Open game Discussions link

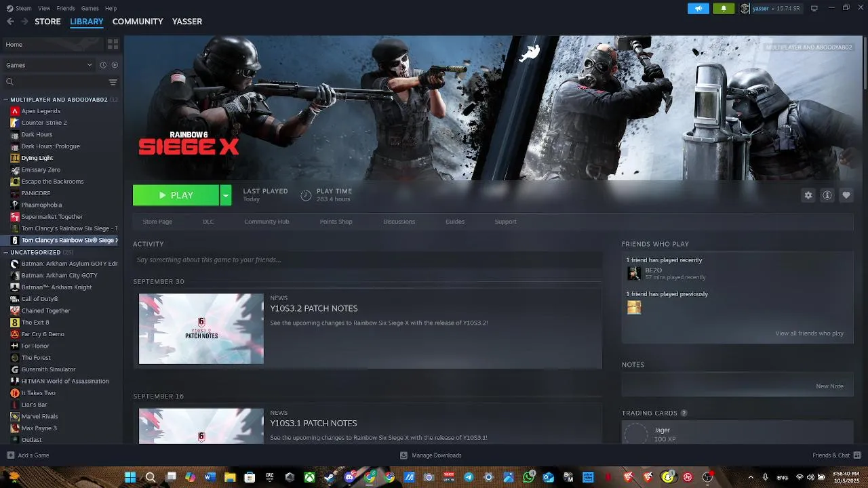tap(399, 222)
